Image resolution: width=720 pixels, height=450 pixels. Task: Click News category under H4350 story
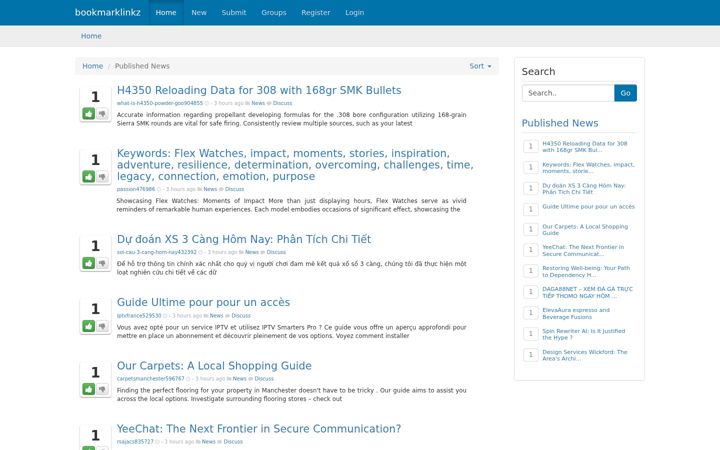click(258, 103)
